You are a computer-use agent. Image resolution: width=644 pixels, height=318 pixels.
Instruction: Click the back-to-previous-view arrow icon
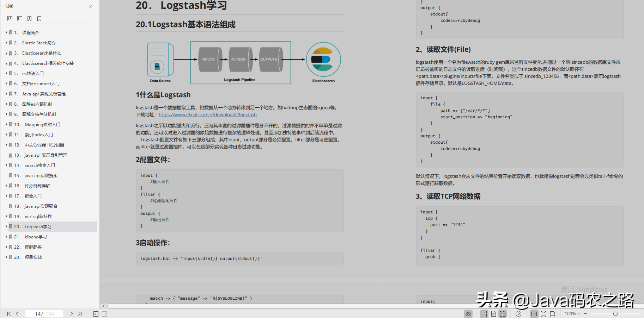pyautogui.click(x=96, y=314)
